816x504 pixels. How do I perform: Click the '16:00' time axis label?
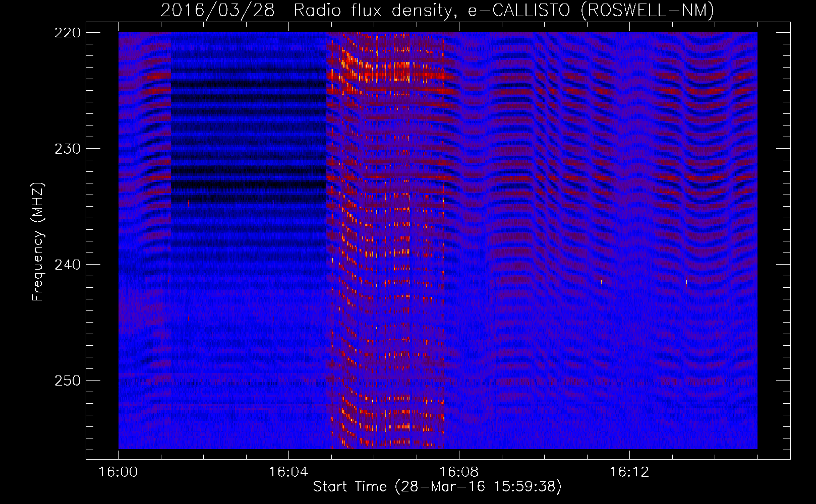click(118, 472)
